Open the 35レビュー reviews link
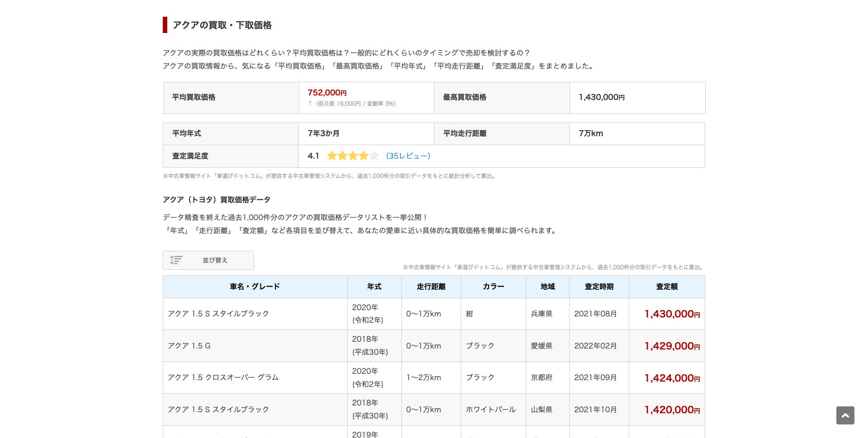 click(407, 155)
